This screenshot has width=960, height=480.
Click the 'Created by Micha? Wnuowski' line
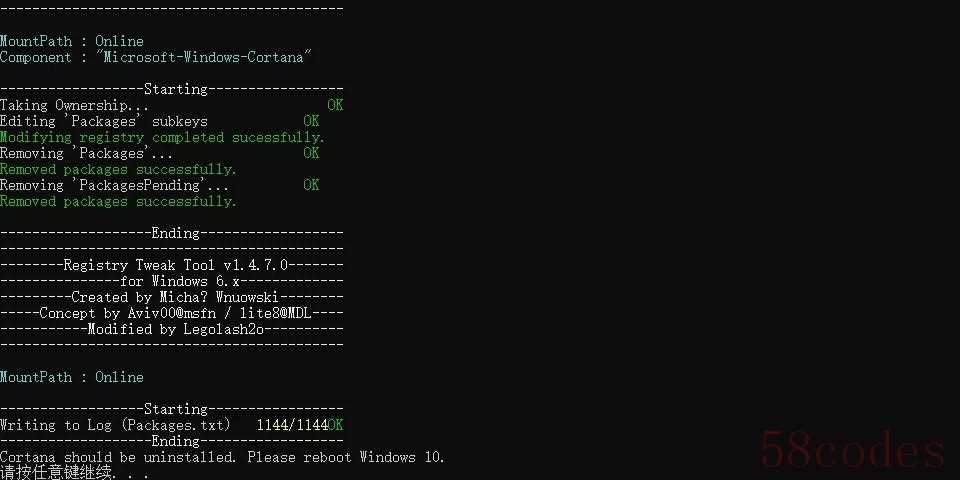pos(175,297)
